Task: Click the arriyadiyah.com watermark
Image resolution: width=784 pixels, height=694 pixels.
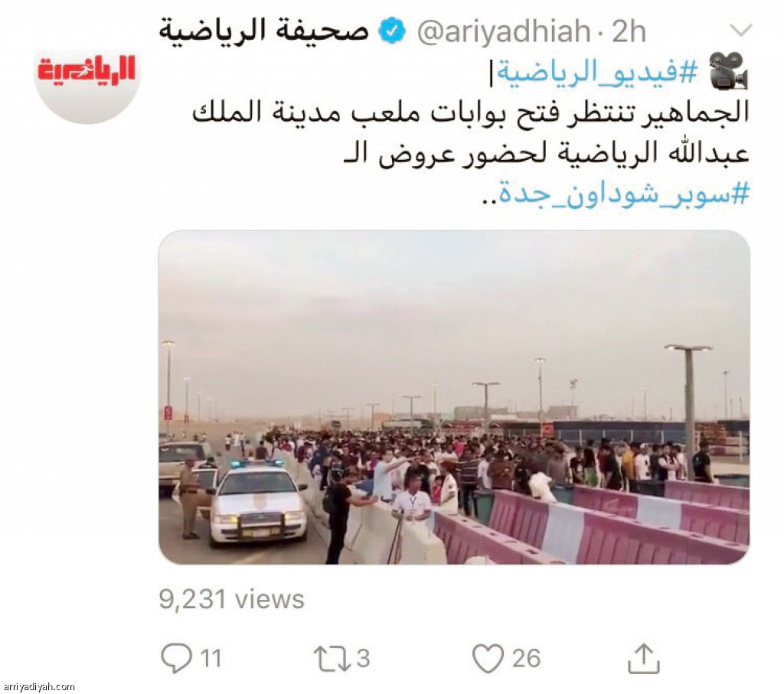Action: 38,687
